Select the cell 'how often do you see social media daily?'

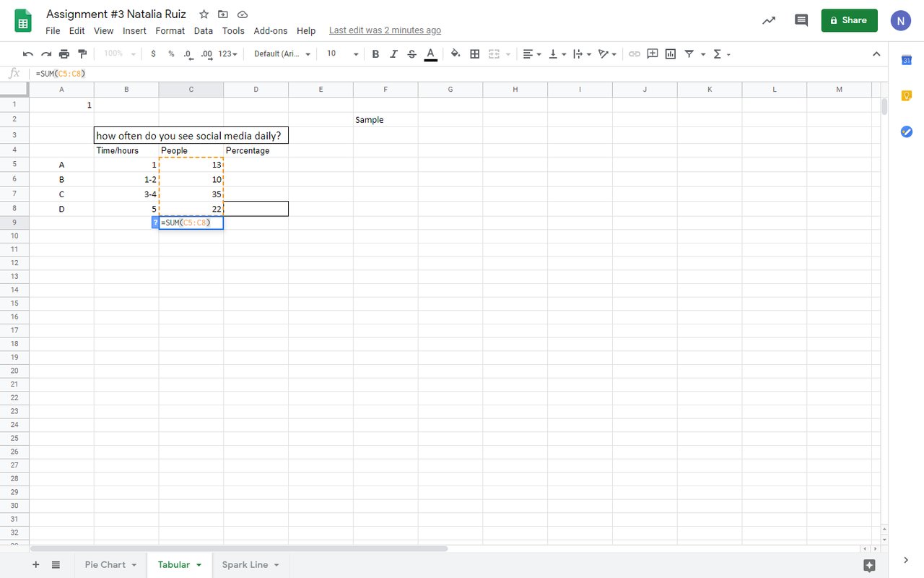tap(191, 135)
